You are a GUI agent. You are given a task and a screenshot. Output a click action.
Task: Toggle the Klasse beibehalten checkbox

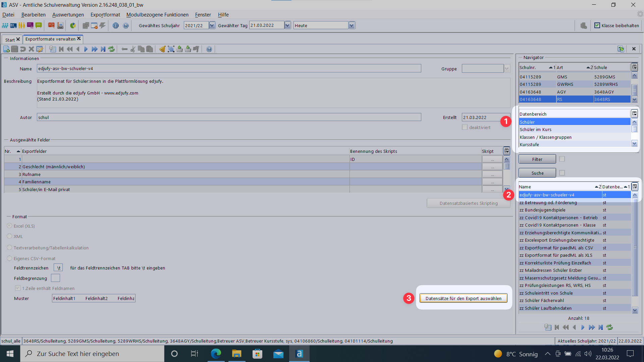click(x=597, y=25)
